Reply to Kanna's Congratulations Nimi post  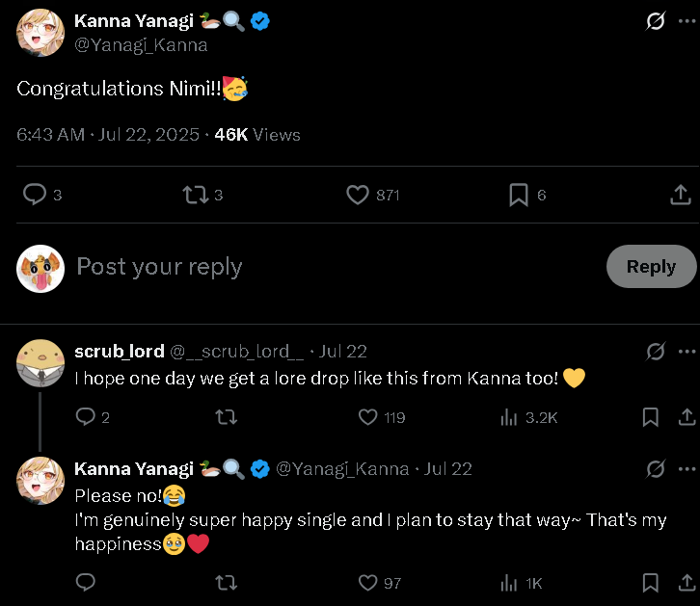click(36, 195)
